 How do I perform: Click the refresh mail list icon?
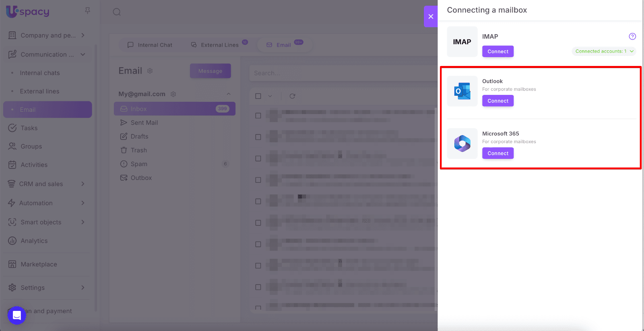click(x=293, y=96)
